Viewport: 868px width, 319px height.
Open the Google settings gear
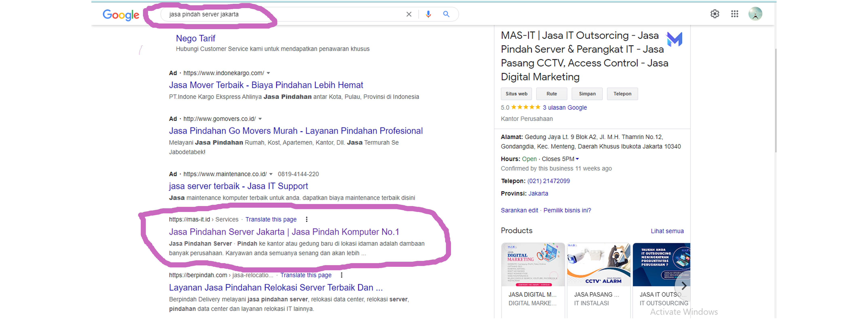pos(715,14)
